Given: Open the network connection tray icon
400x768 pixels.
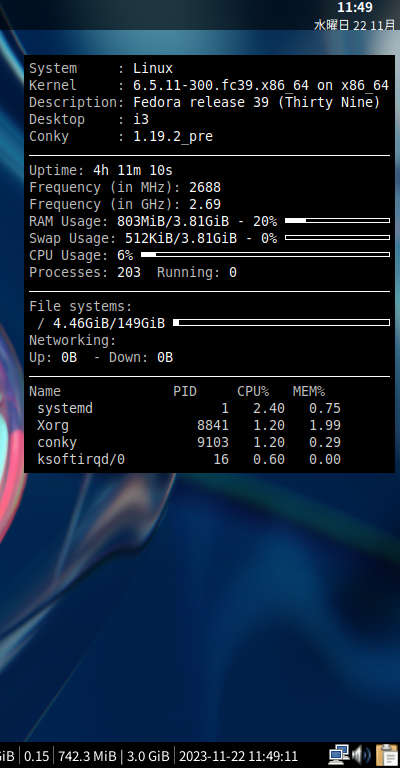Looking at the screenshot, I should click(339, 755).
